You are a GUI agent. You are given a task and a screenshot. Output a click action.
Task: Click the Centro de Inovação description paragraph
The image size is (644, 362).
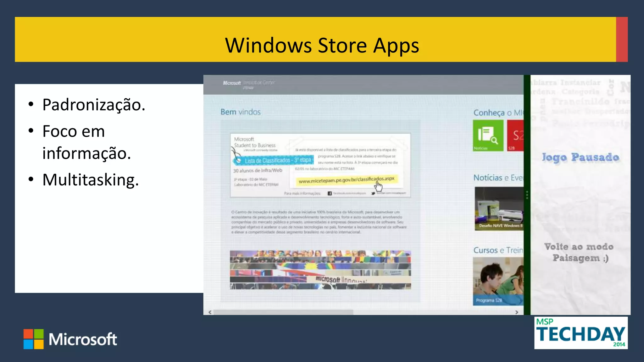point(319,222)
